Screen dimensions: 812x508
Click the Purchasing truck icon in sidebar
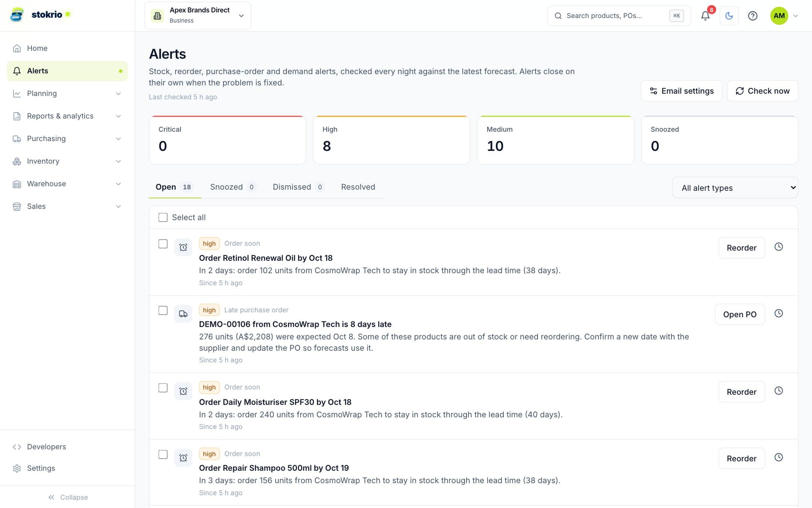click(x=17, y=138)
